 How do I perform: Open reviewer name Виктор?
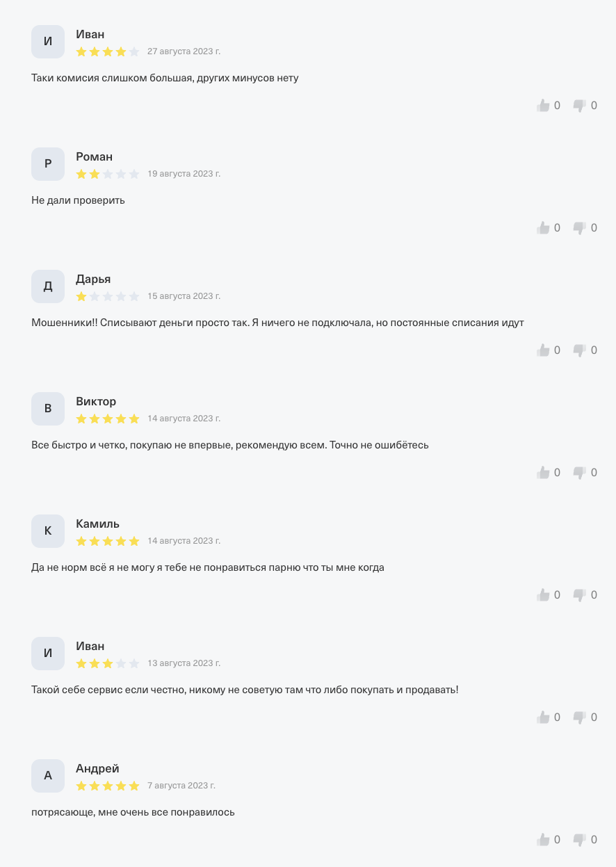(x=96, y=402)
